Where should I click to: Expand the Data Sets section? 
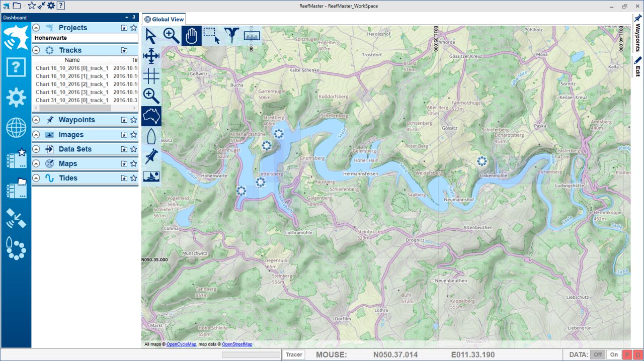[x=36, y=149]
